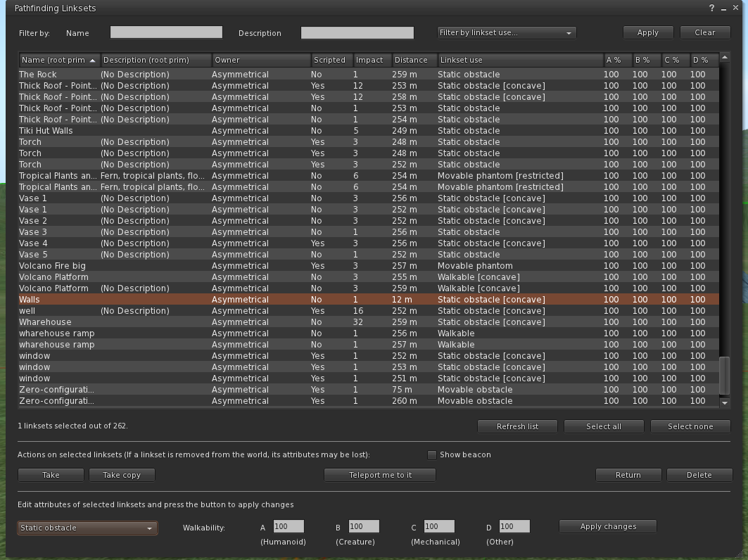This screenshot has width=748, height=560.
Task: Click the Teleport me to it button
Action: [380, 475]
